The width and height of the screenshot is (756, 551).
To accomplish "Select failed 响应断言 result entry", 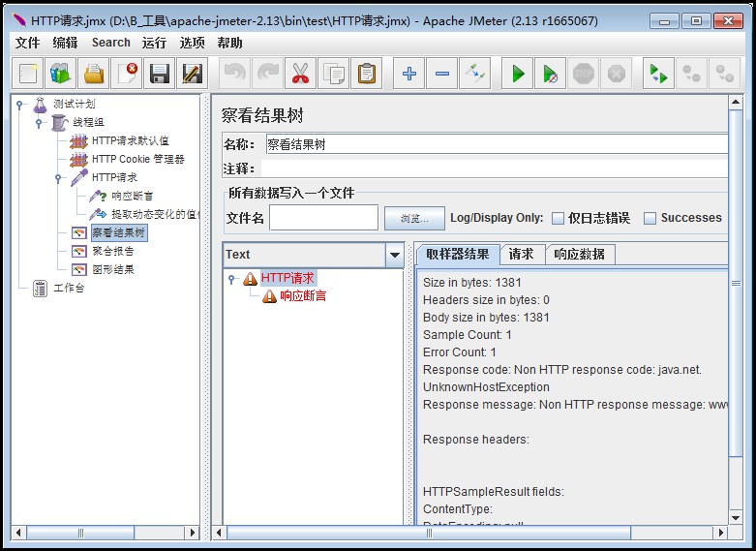I will 303,295.
